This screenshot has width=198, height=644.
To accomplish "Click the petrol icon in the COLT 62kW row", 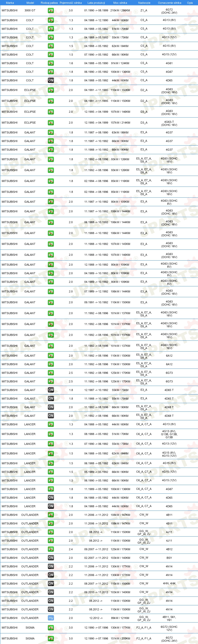I will [51, 46].
